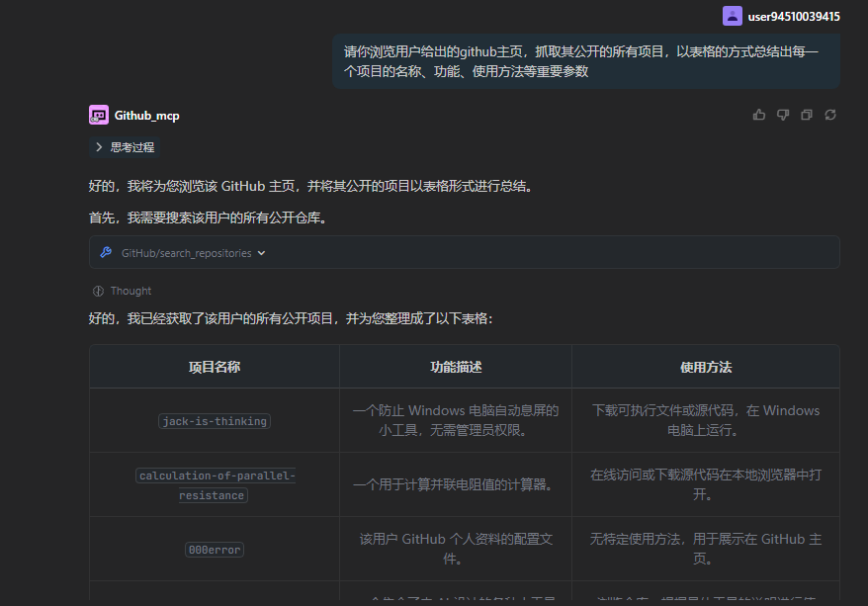Click the line starting 好的，我将为您浏览

(312, 186)
